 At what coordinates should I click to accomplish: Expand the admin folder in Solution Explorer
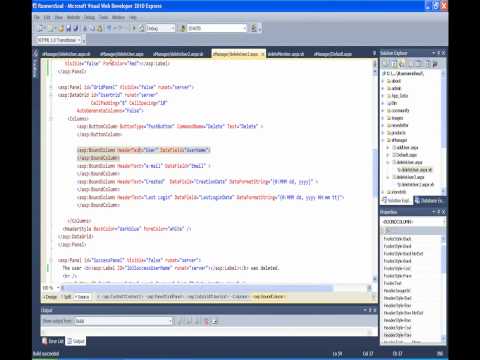pyautogui.click(x=383, y=88)
